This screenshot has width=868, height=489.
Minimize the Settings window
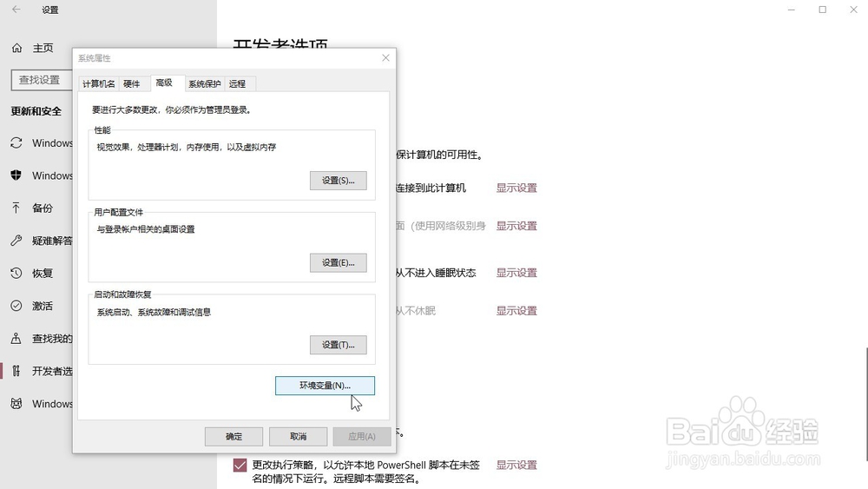[792, 10]
